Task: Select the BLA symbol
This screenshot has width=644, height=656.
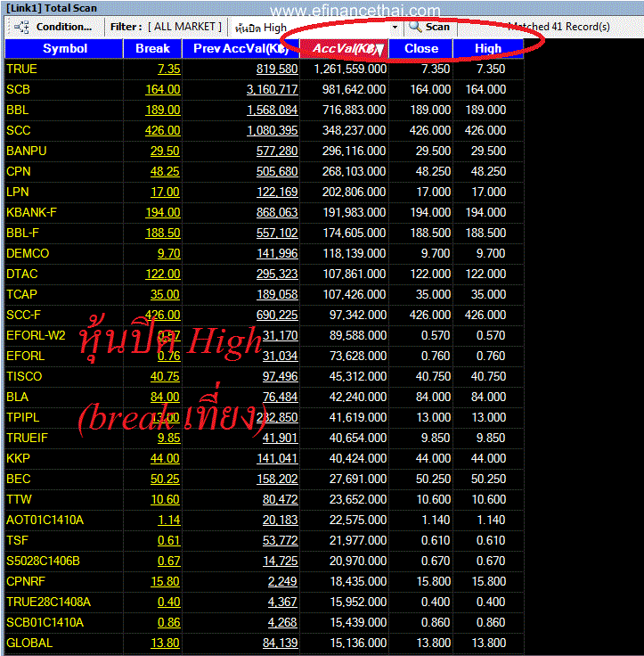Action: [18, 397]
